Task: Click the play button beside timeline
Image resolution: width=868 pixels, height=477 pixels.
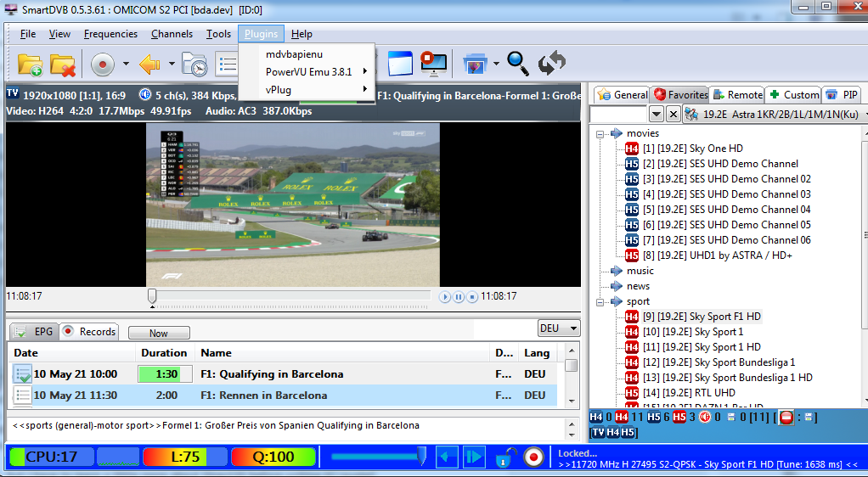Action: click(x=445, y=297)
